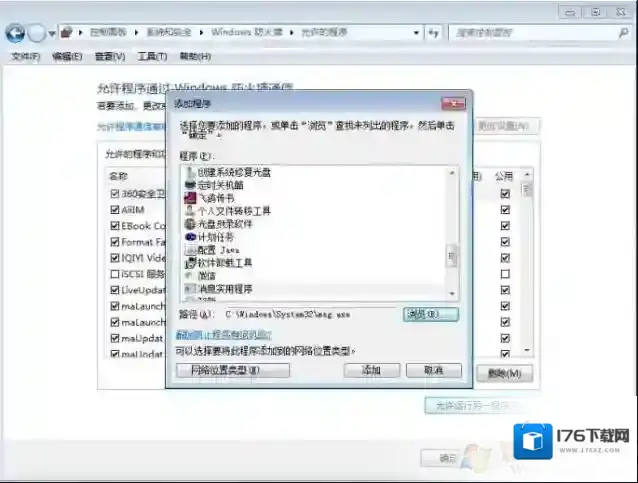Click the 删除(M) button behind dialog
The image size is (638, 483).
tap(505, 374)
